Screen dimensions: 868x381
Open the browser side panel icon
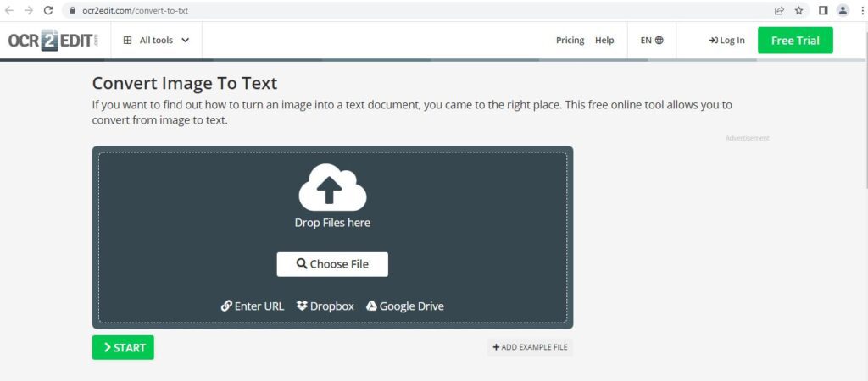coord(823,10)
